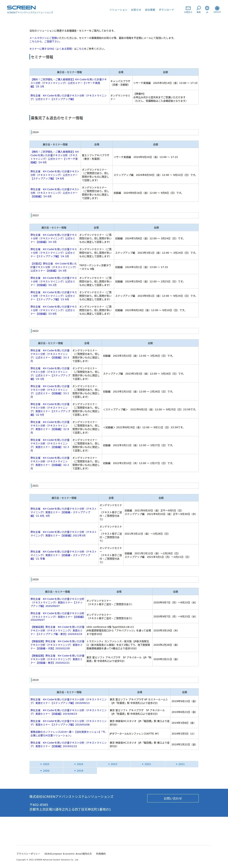Jump to 2021 via bottom year navigation

tap(181, 764)
